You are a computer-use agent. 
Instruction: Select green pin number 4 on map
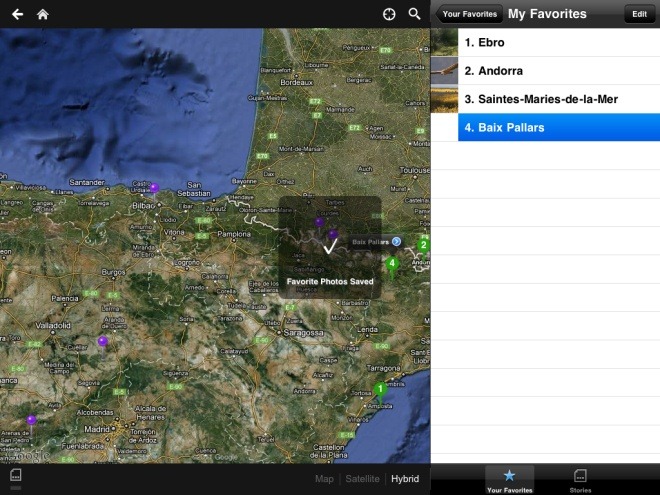coord(392,266)
